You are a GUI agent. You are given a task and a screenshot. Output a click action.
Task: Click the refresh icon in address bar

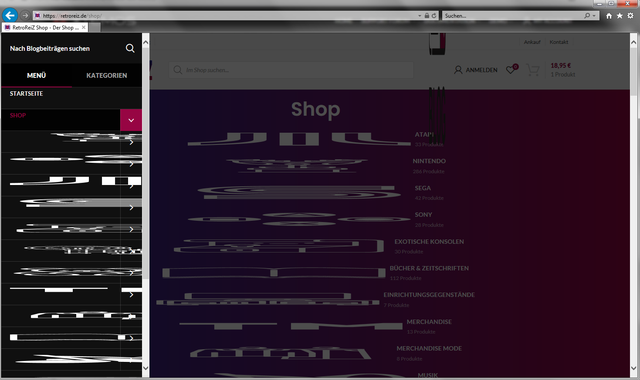coord(434,16)
